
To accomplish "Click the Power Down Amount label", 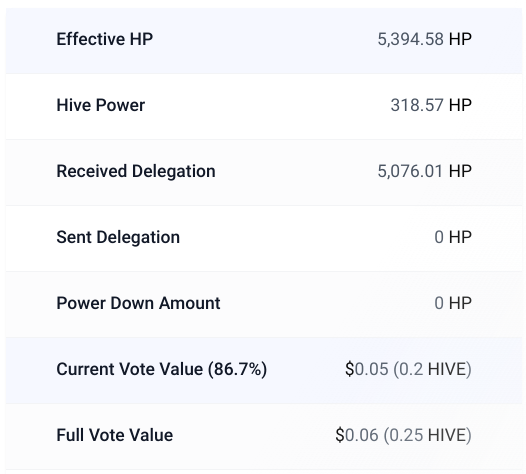I will click(138, 303).
